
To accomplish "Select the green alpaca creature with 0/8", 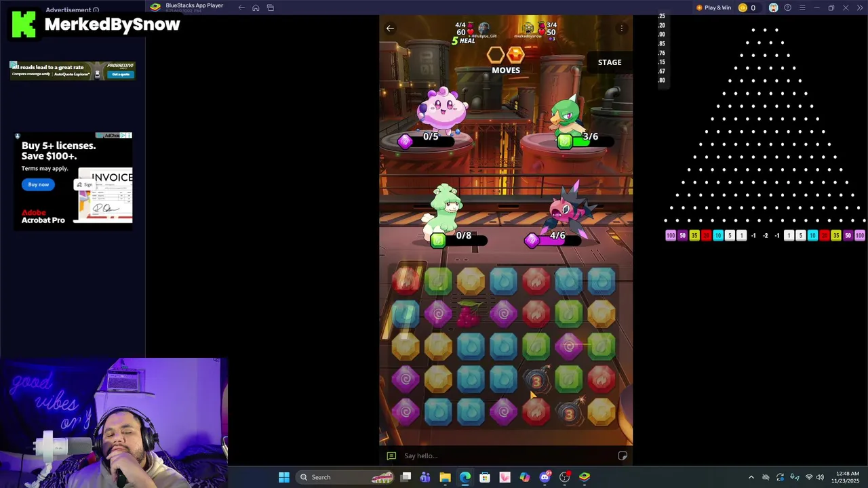I will click(443, 209).
